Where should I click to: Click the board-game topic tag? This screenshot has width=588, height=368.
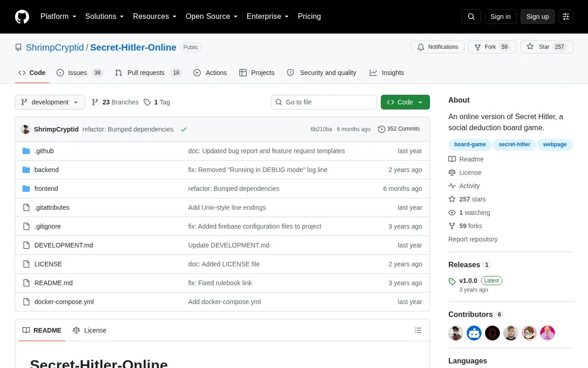point(470,144)
